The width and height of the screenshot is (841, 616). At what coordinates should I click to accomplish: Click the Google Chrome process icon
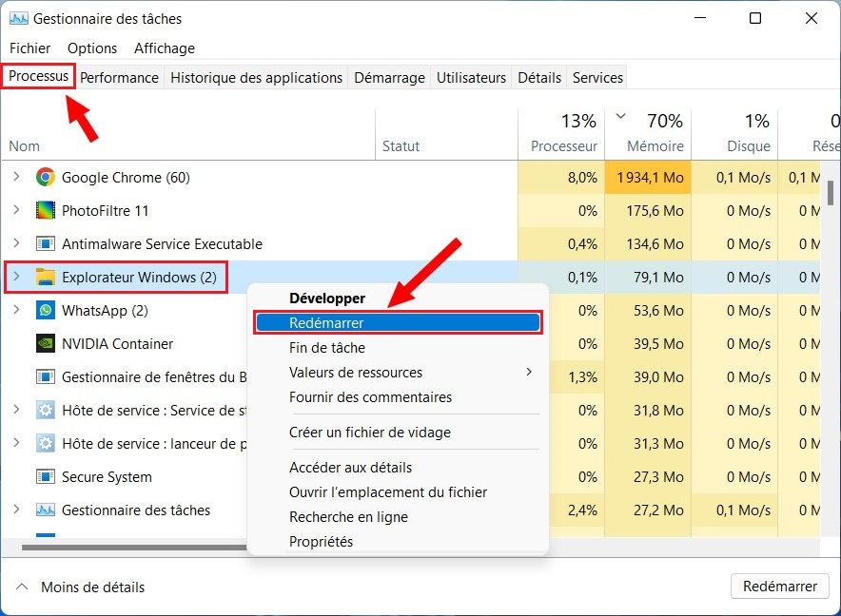point(47,177)
